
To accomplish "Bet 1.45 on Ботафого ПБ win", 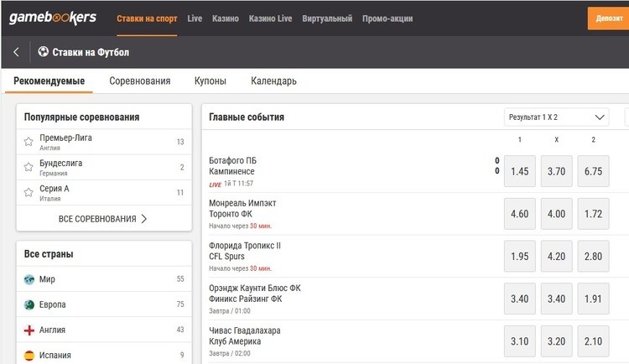I will 519,171.
